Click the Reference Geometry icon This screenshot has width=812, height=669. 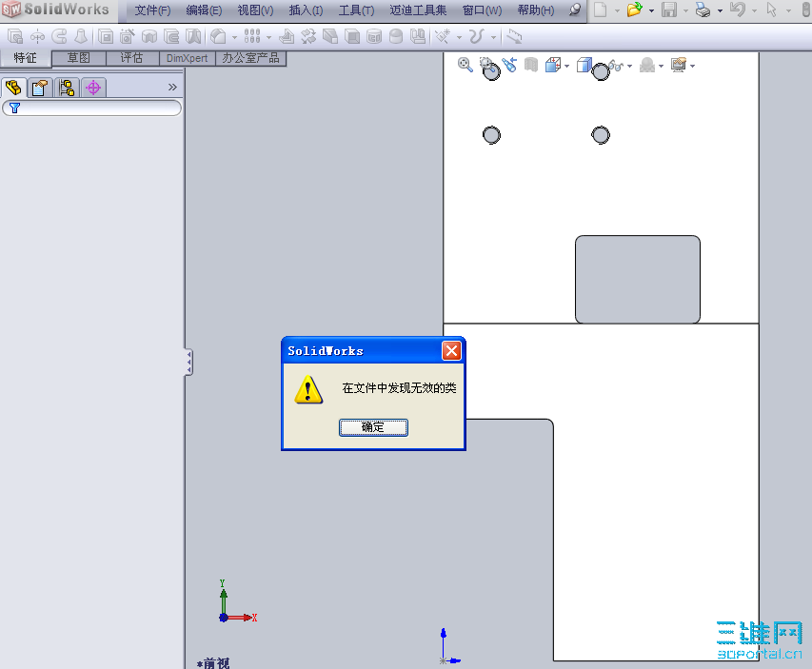pos(443,36)
